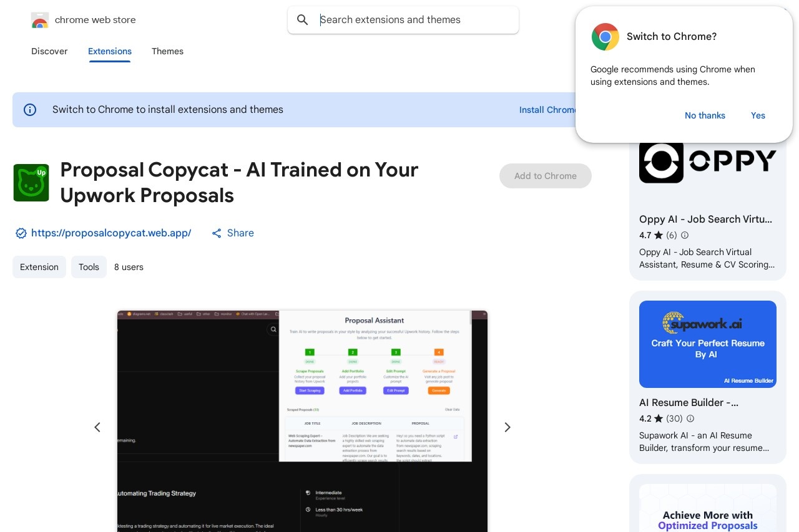Image resolution: width=799 pixels, height=532 pixels.
Task: Open the proposalcopycat.web.app link
Action: (111, 233)
